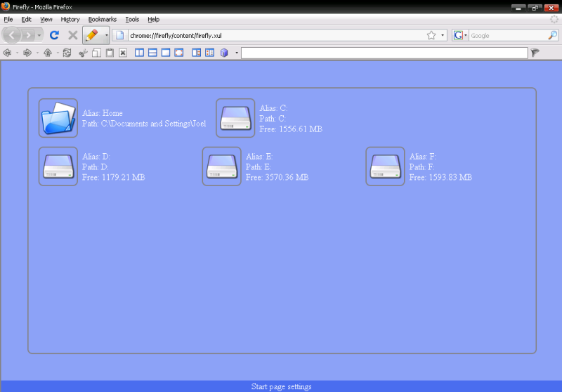This screenshot has height=392, width=562.
Task: Minimize the Firefox window
Action: click(518, 8)
